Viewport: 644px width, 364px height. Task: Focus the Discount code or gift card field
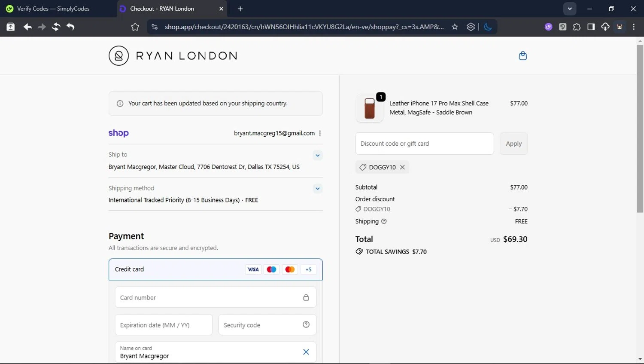[x=425, y=144]
